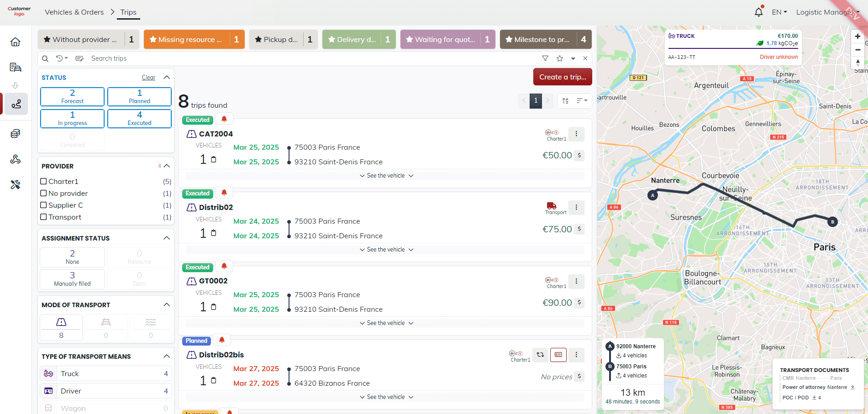The width and height of the screenshot is (868, 414).
Task: Tick the Supplier C provider checkbox
Action: coord(44,205)
